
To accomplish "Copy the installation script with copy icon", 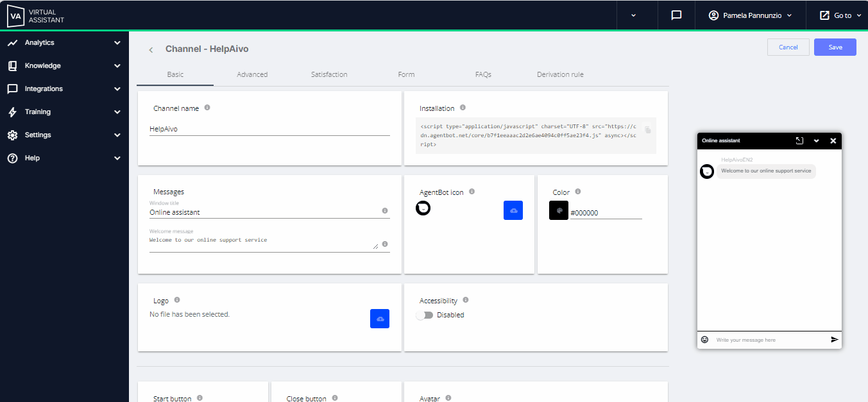I will 648,130.
